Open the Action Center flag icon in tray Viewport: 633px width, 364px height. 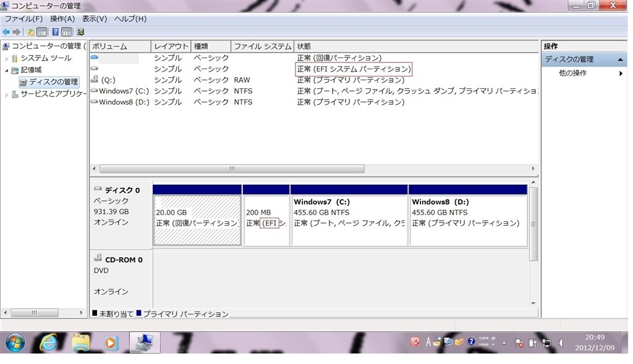click(520, 342)
